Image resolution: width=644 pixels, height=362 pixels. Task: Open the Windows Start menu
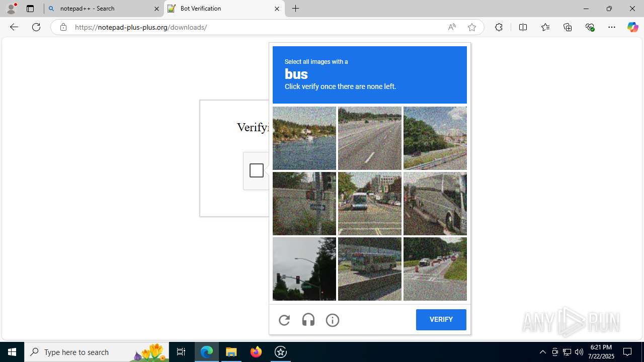pyautogui.click(x=12, y=352)
